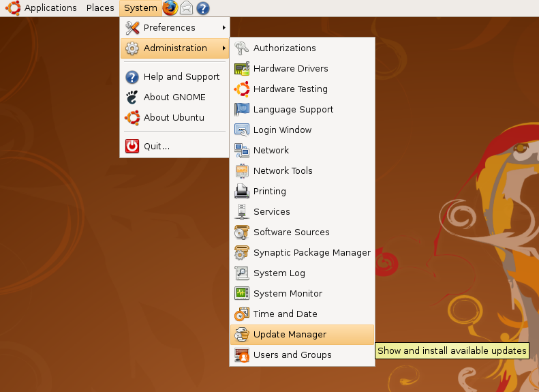Open Time and Date settings
Screen dimensions: 539x392
pyautogui.click(x=302, y=314)
